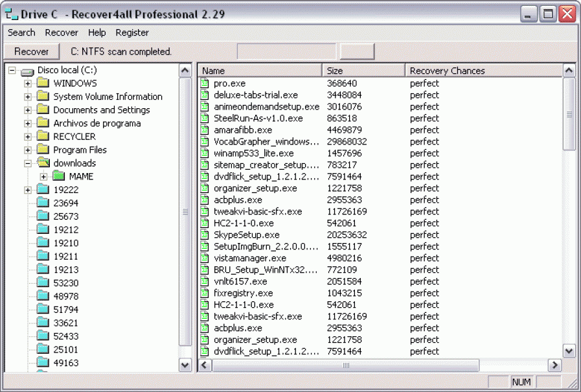This screenshot has height=392, width=581.
Task: Click the vistamanager.exe file icon
Action: [x=205, y=259]
